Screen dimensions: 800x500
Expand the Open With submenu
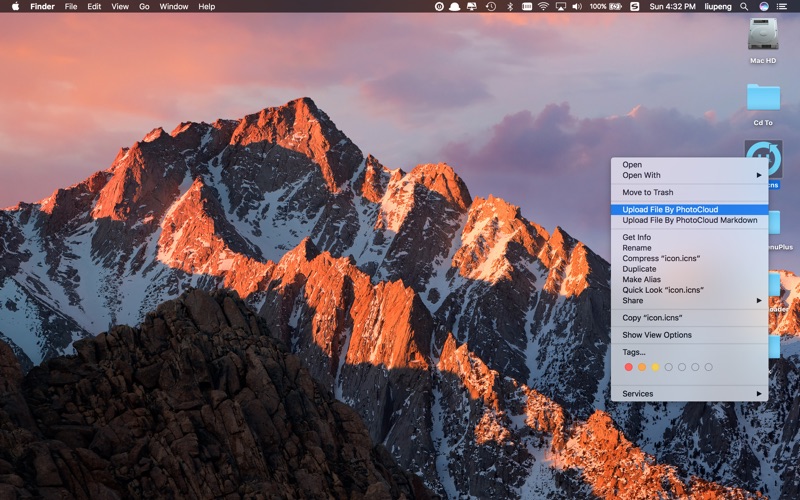point(690,175)
